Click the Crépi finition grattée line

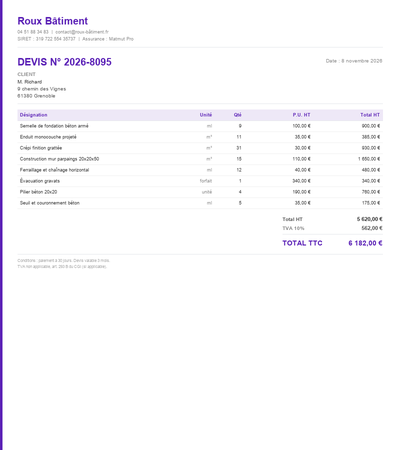200,148
